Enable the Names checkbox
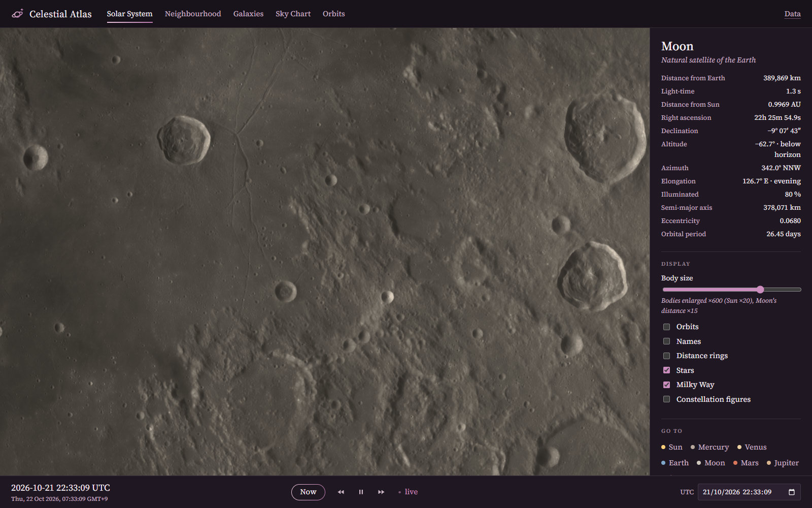The height and width of the screenshot is (508, 812). [666, 341]
